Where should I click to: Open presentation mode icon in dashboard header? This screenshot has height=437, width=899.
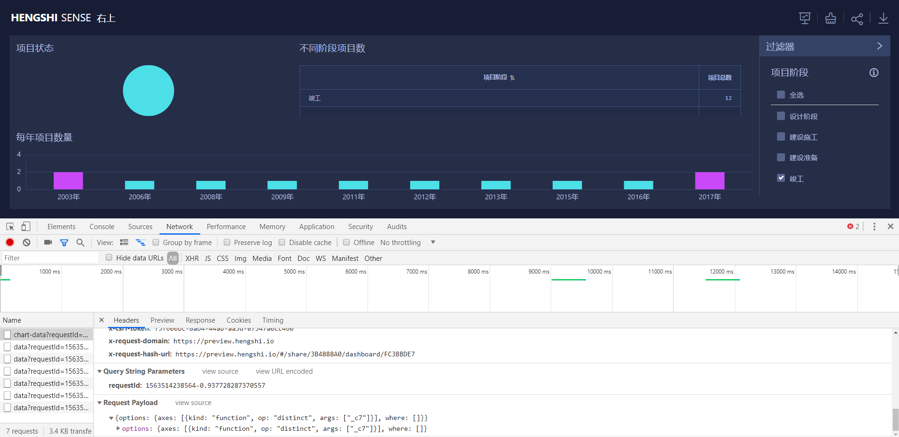pos(804,18)
